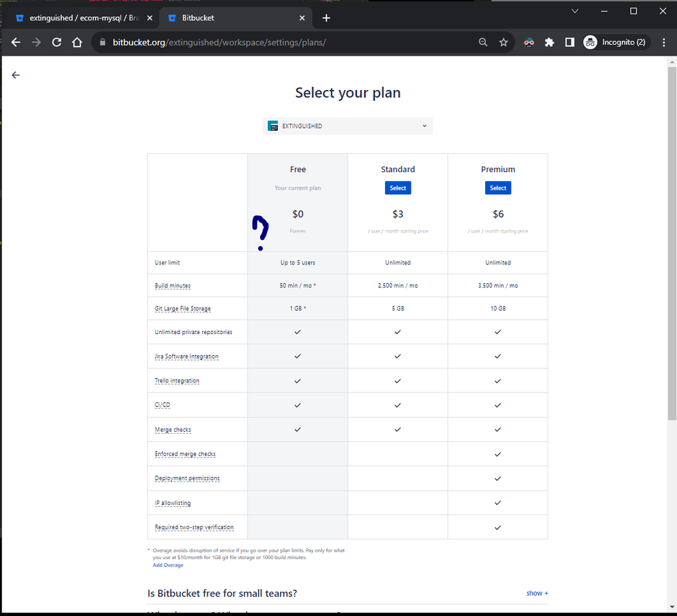Click the 'Up to 5 users' cell

[298, 262]
